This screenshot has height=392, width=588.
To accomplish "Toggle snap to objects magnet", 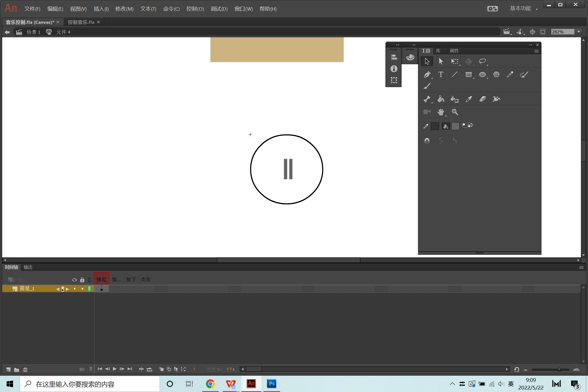I will tap(427, 141).
